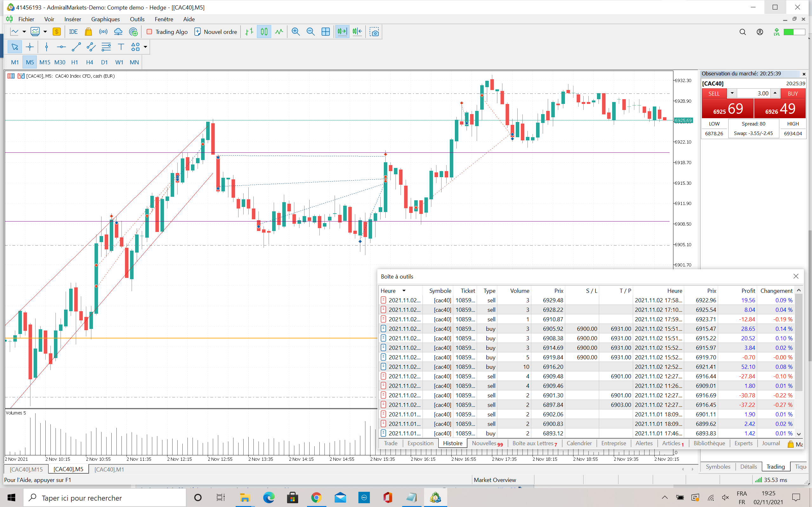
Task: Toggle the auto-scroll chart button
Action: click(342, 32)
